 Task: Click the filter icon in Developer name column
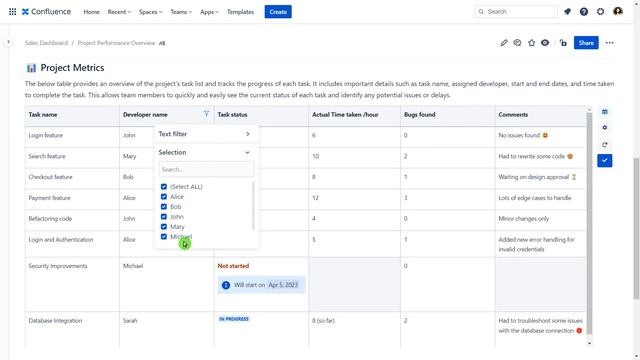[x=207, y=114]
